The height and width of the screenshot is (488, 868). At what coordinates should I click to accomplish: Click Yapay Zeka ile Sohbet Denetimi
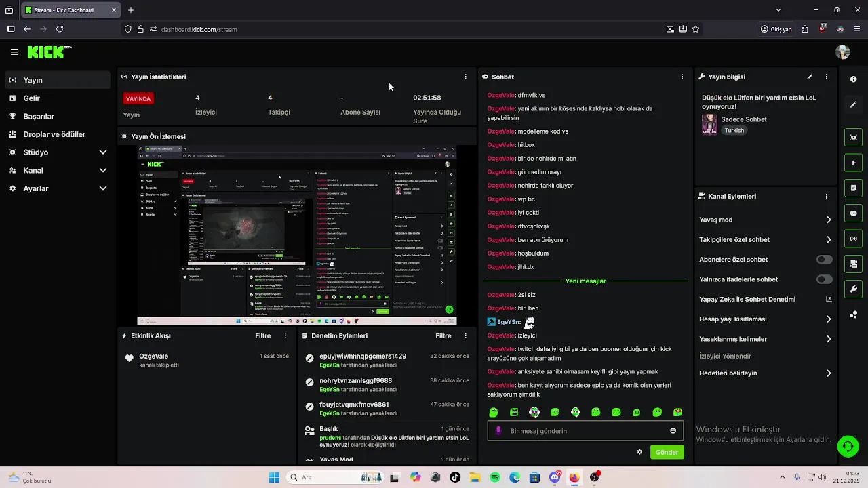pos(747,299)
